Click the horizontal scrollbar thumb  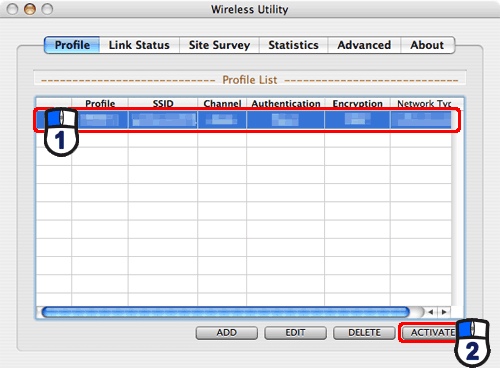226,312
